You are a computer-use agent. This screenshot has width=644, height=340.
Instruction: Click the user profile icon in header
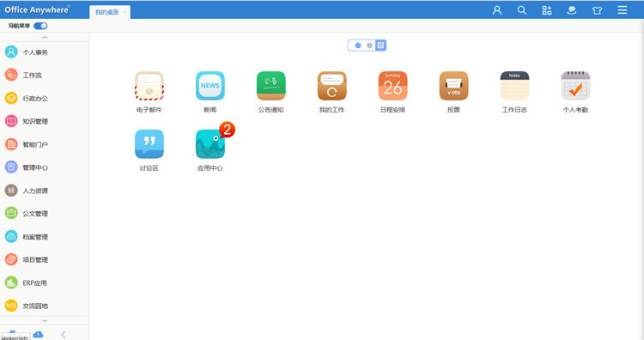pyautogui.click(x=497, y=10)
